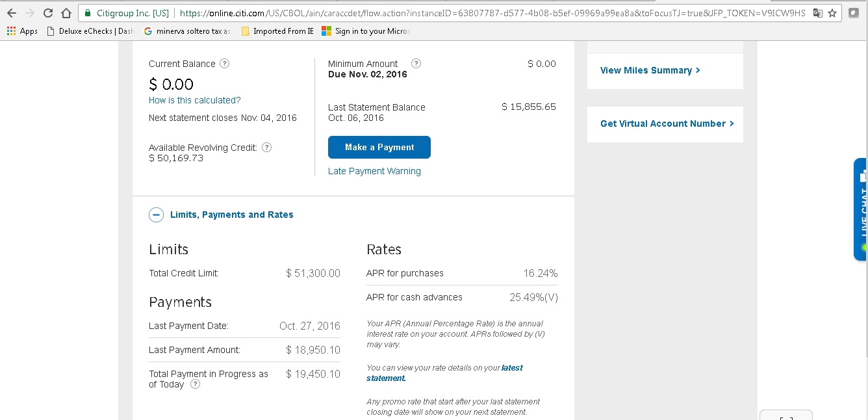Click the help icon next to Minimum Amount
The width and height of the screenshot is (868, 420).
[x=416, y=64]
